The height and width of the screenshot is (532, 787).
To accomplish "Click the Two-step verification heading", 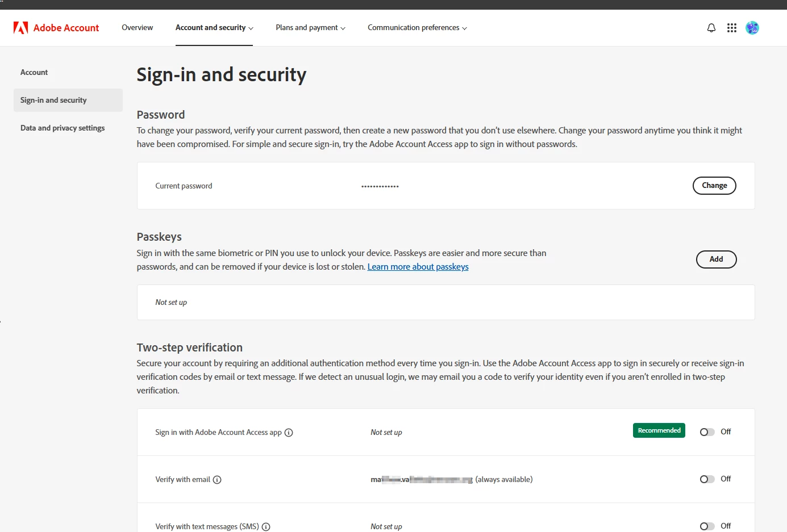I will [190, 347].
